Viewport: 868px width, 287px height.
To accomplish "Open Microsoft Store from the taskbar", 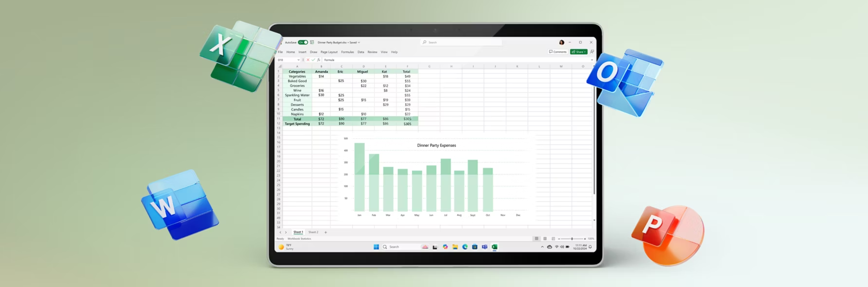I will pyautogui.click(x=474, y=247).
